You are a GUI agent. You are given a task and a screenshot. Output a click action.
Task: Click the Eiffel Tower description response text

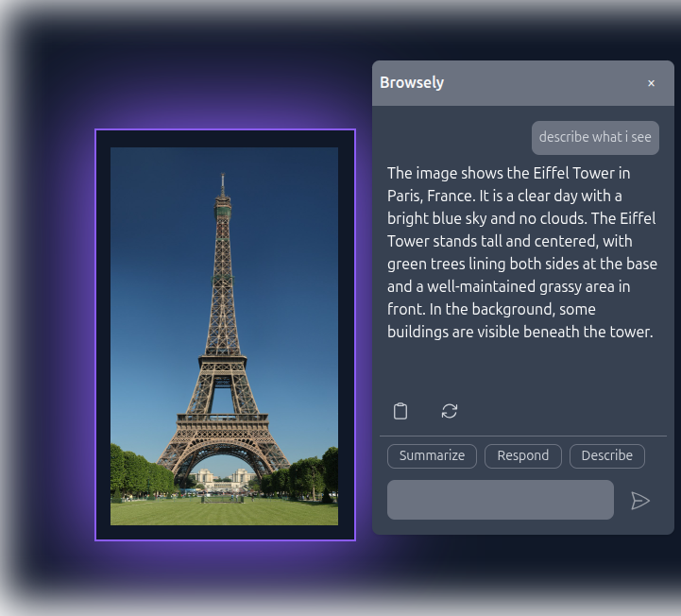[522, 252]
